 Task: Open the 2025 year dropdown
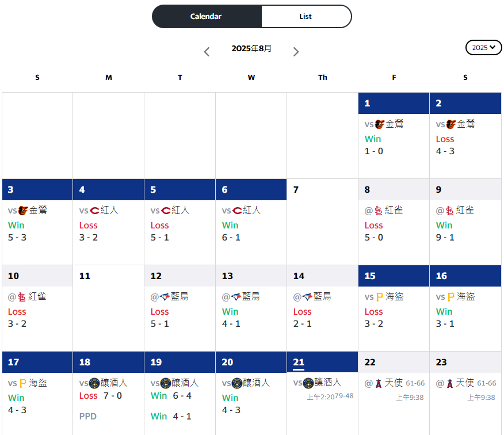point(483,48)
